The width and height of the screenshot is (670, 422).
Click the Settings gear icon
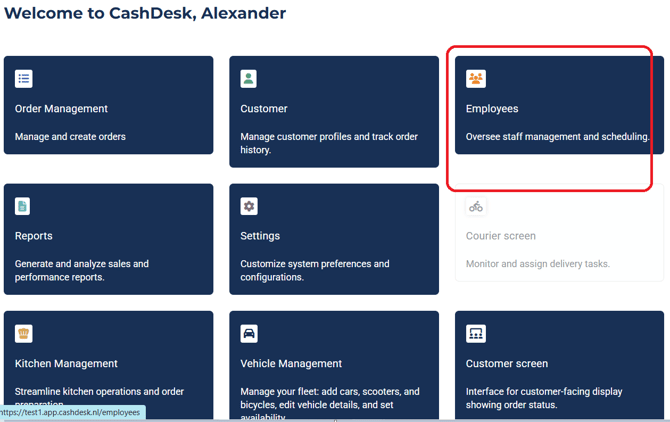click(249, 206)
